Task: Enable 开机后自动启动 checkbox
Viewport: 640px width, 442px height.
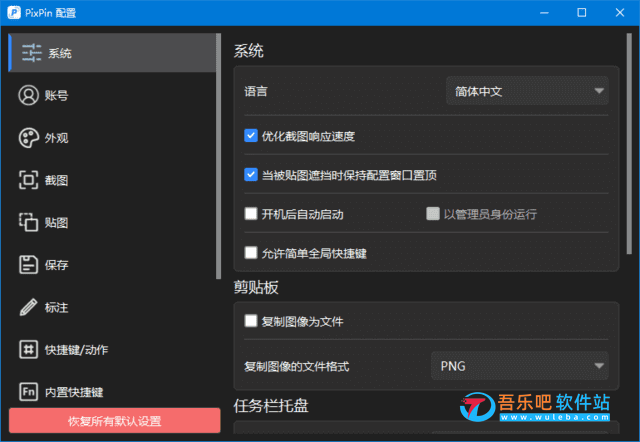Action: [x=251, y=213]
